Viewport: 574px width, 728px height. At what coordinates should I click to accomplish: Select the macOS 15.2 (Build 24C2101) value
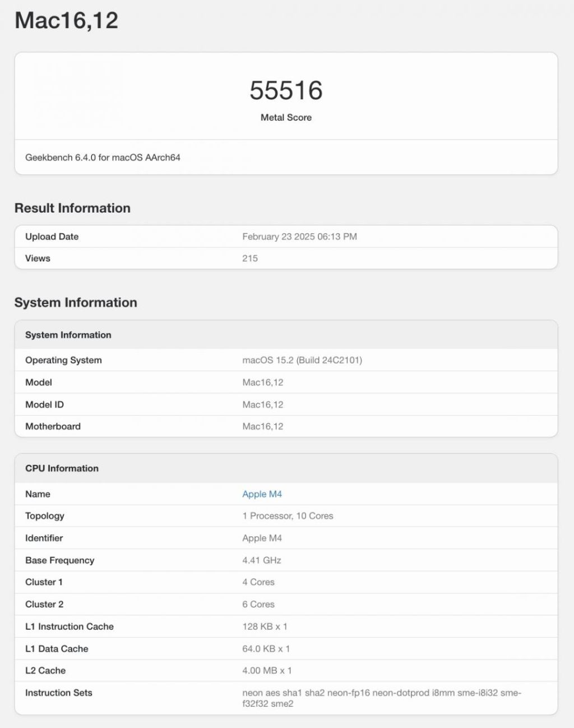[x=302, y=360]
